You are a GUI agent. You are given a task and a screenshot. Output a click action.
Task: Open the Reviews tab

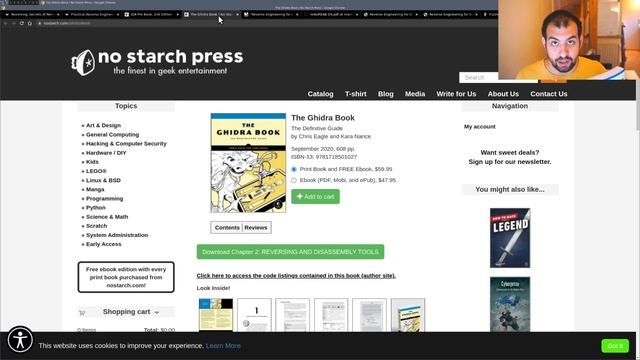coord(256,228)
